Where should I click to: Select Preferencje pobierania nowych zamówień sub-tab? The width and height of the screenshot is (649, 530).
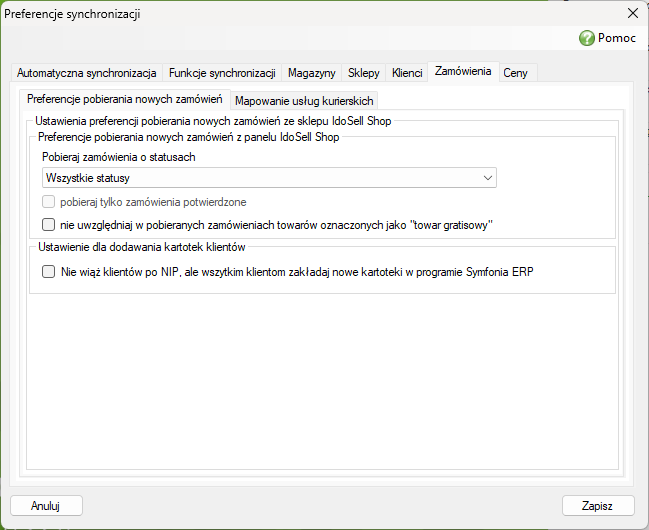point(125,99)
